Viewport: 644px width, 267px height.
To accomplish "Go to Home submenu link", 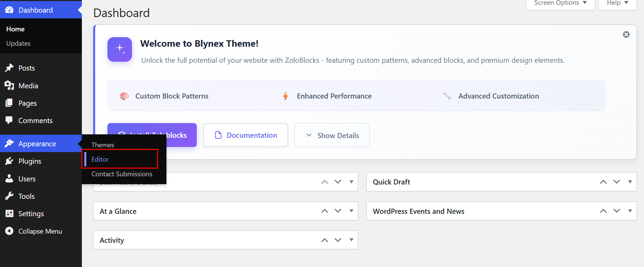I will (15, 29).
